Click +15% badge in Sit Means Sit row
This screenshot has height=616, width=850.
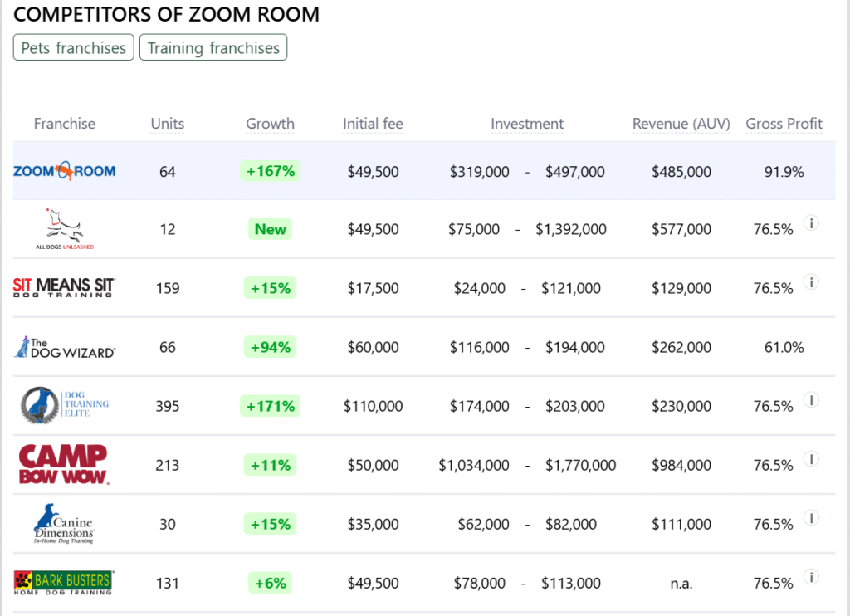click(270, 288)
